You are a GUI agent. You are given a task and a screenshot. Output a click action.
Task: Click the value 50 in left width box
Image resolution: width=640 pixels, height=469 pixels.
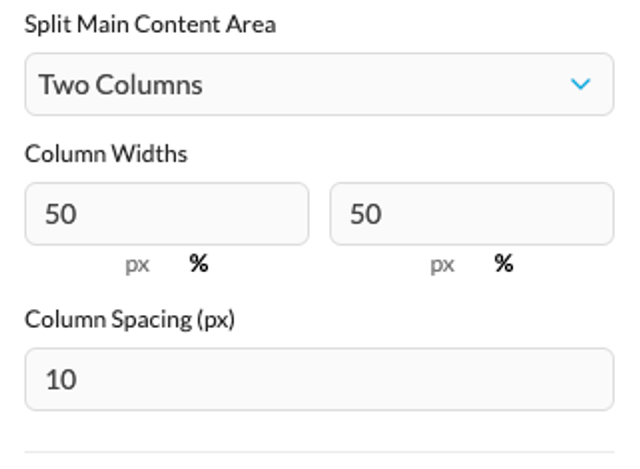61,214
